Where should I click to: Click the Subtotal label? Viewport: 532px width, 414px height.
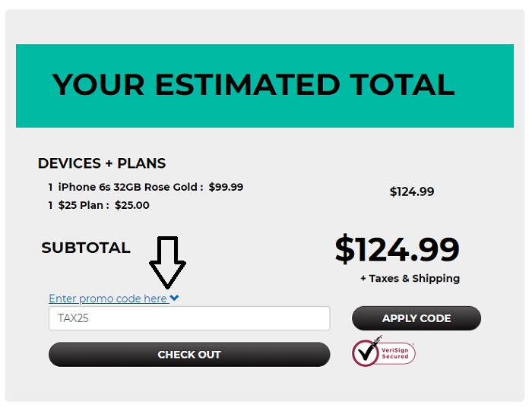86,248
